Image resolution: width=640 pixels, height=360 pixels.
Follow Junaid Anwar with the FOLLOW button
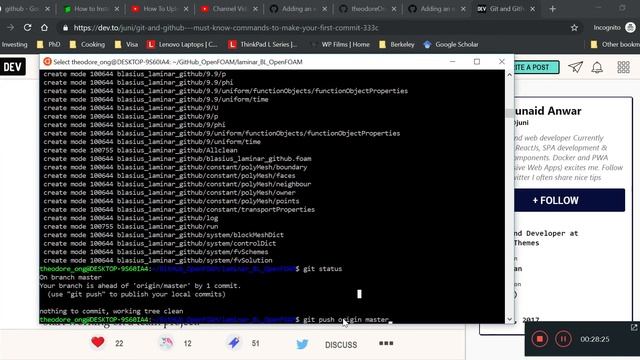point(569,200)
